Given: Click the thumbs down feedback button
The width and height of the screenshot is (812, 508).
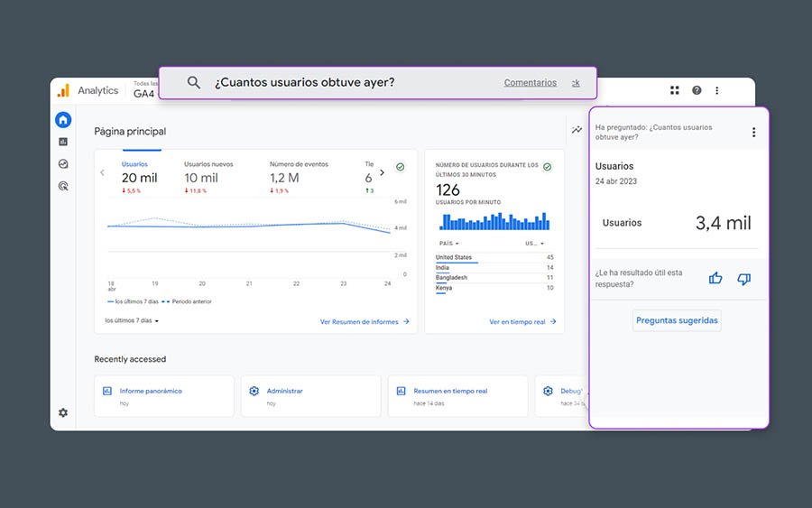Looking at the screenshot, I should (743, 278).
